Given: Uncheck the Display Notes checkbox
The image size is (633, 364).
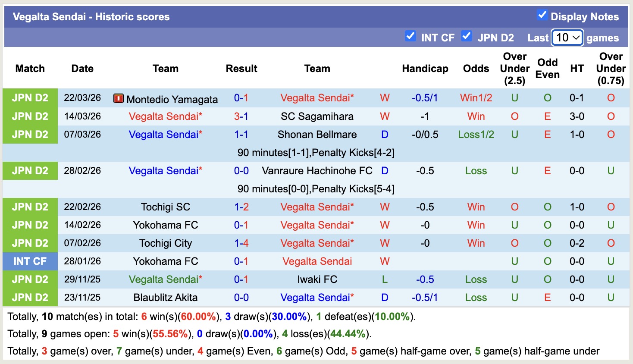Looking at the screenshot, I should (542, 15).
